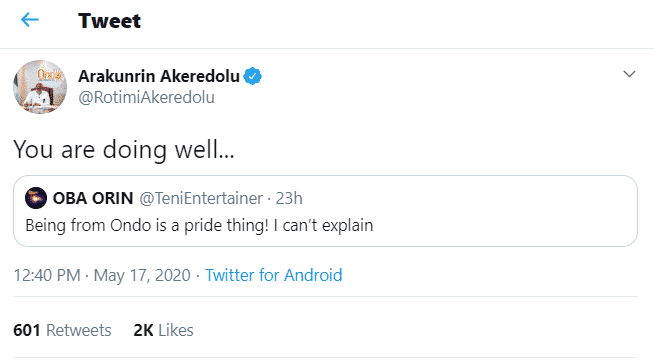Click the 12:40 PM tweet time
The height and width of the screenshot is (364, 654).
click(x=47, y=276)
